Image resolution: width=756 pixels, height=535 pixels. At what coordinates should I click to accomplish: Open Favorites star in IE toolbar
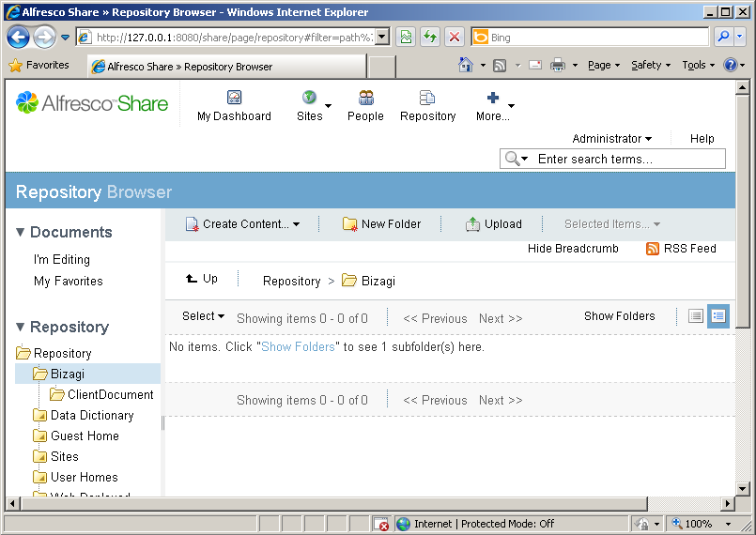pos(39,65)
